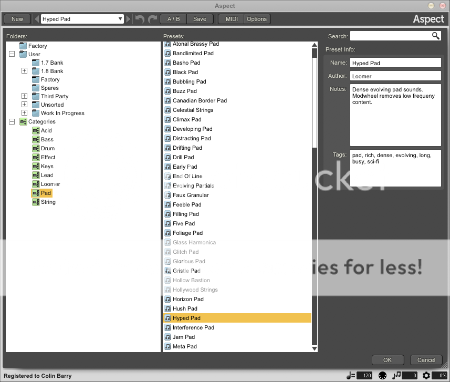
Task: Click the preset Name field
Action: pyautogui.click(x=395, y=63)
